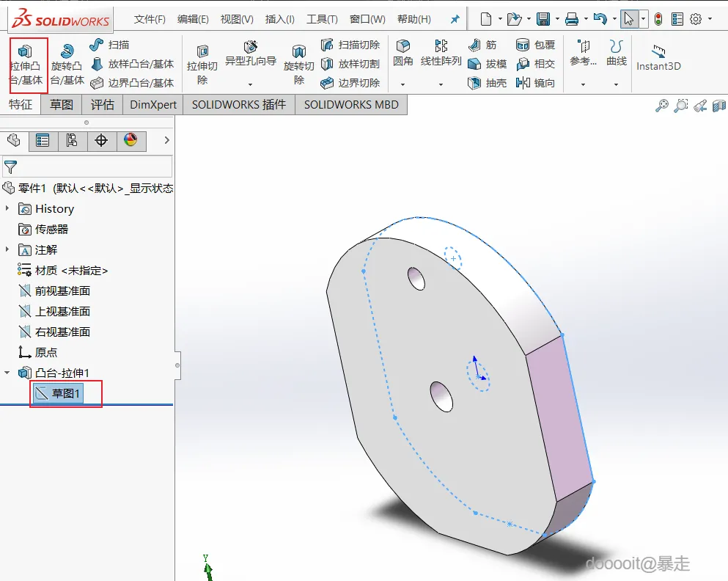
Task: Open the DisplayManager color ball tab
Action: tap(130, 140)
